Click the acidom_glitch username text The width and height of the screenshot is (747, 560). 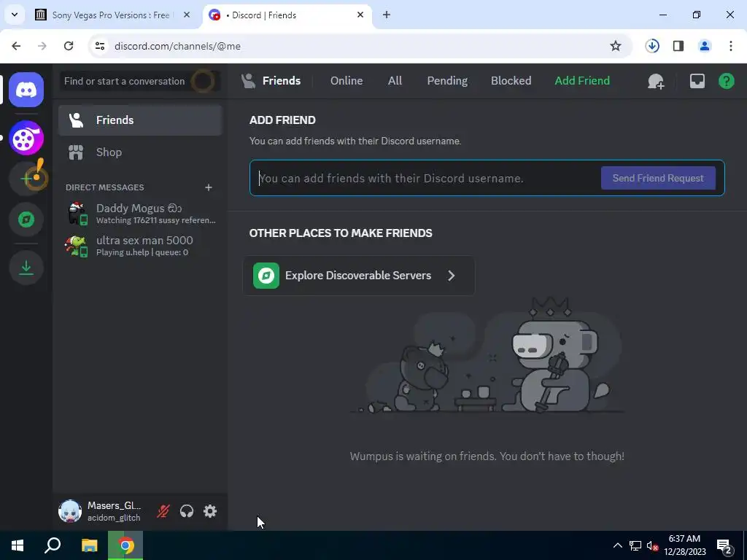tap(114, 518)
